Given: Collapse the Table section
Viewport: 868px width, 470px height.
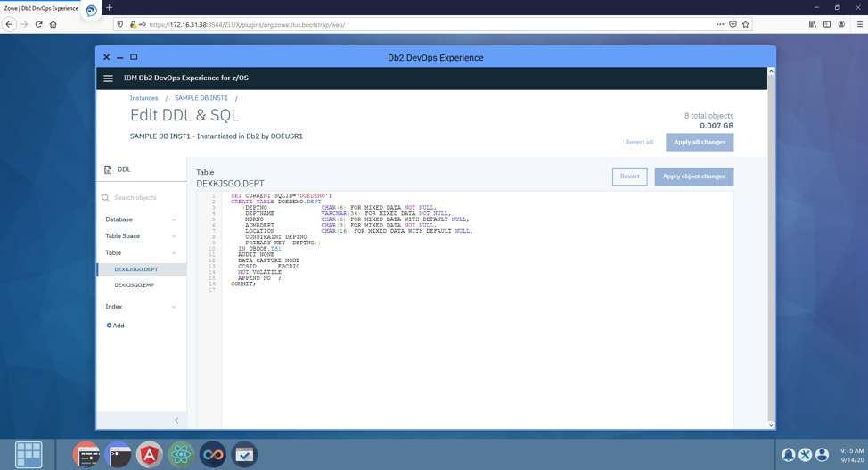Looking at the screenshot, I should (x=140, y=252).
